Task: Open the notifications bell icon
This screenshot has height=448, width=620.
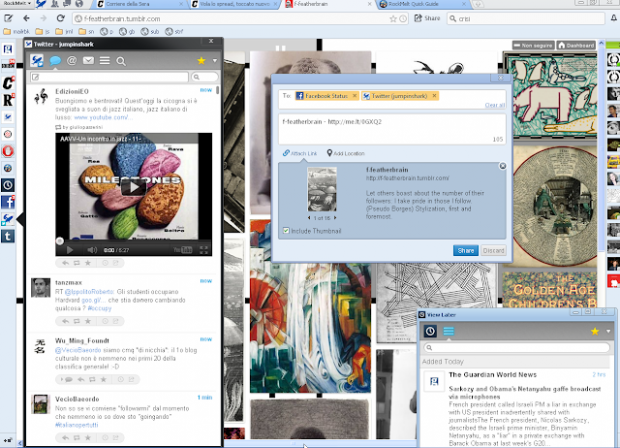Action: click(x=614, y=18)
